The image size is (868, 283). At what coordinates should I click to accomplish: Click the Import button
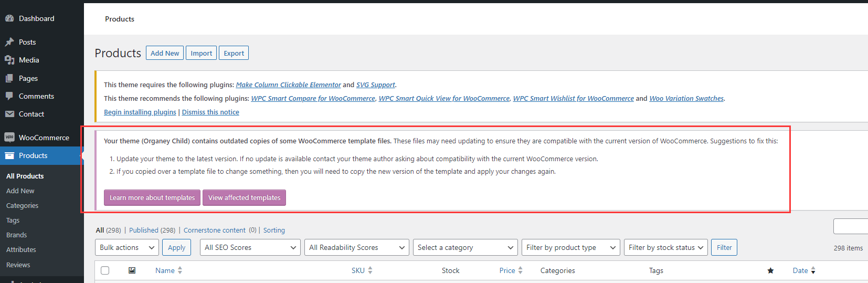pos(202,53)
